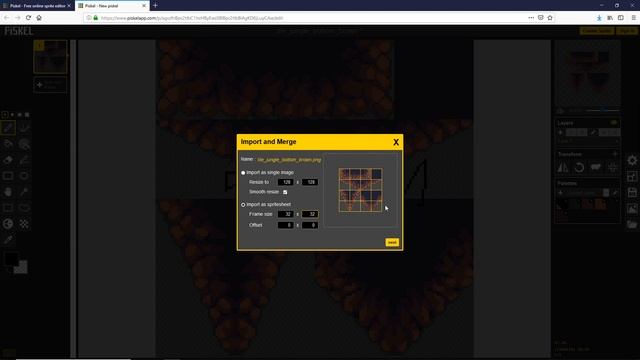Select the Lasso selection tool
The height and width of the screenshot is (360, 640).
[24, 208]
